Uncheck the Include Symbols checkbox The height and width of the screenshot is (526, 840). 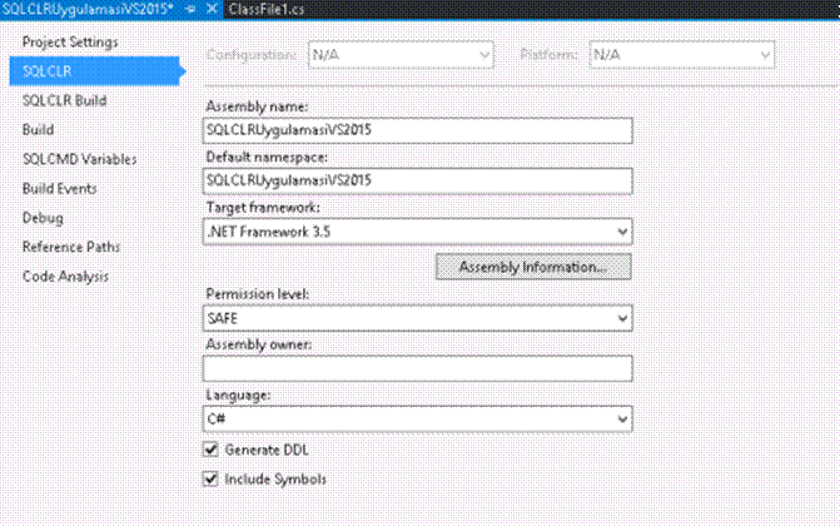tap(211, 478)
